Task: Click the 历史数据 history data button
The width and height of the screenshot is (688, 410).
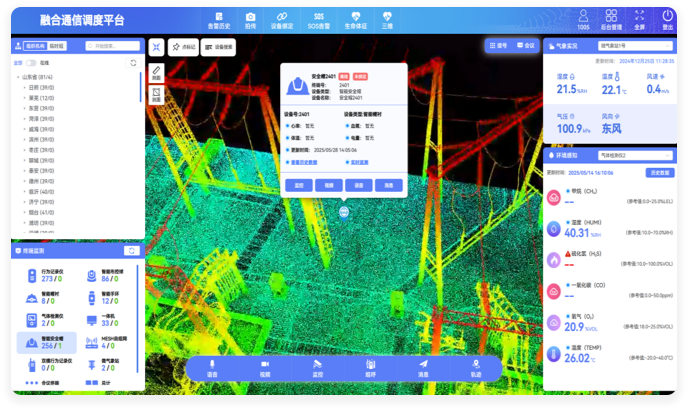Action: [660, 173]
